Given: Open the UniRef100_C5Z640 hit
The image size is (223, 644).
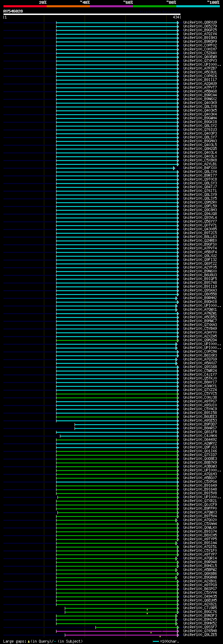Looking at the screenshot, I should point(200,53).
